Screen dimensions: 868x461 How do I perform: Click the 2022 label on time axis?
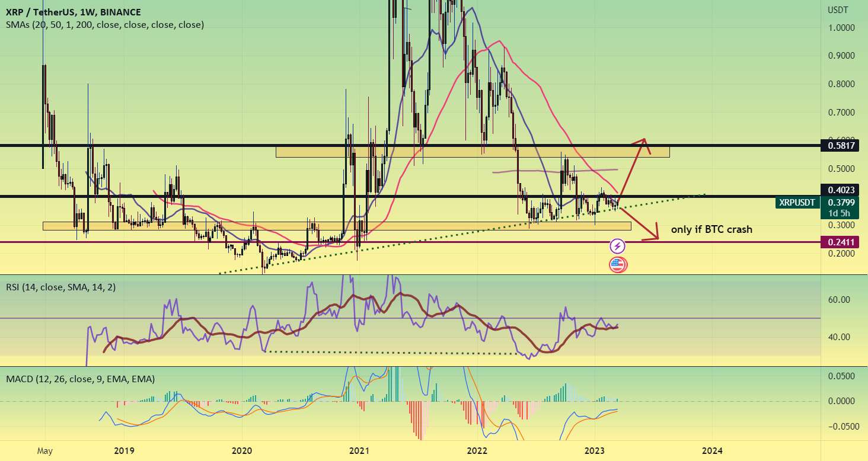coord(477,450)
